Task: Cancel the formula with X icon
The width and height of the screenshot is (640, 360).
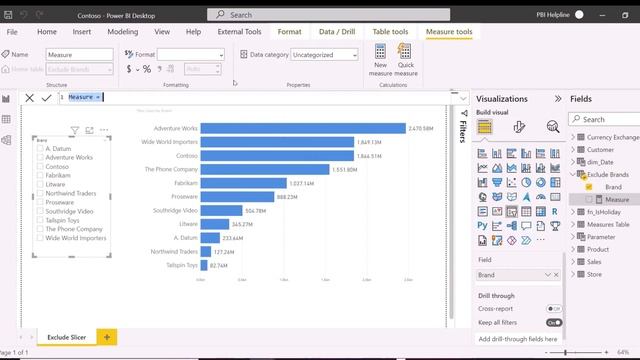Action: point(29,98)
